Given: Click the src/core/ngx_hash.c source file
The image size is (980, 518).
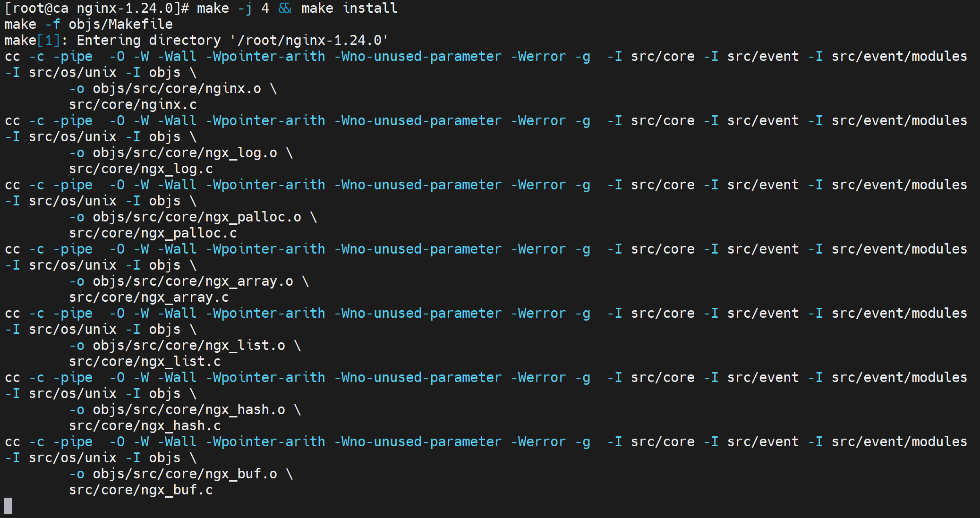Looking at the screenshot, I should (145, 426).
